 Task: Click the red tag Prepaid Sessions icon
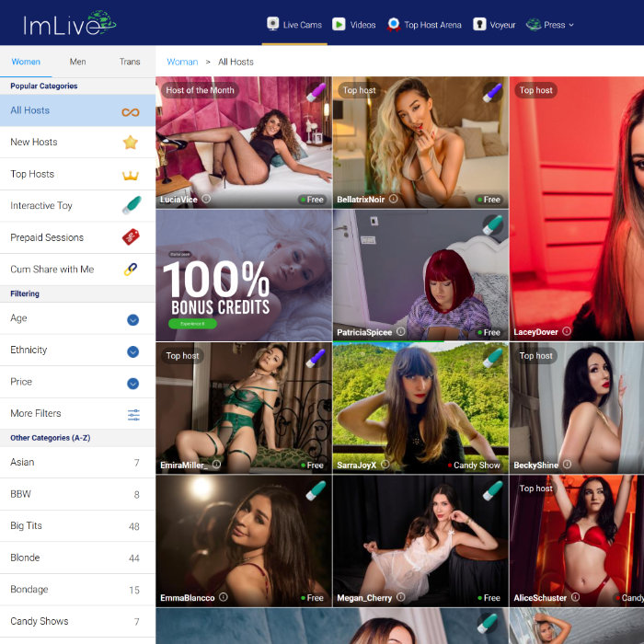pos(131,237)
